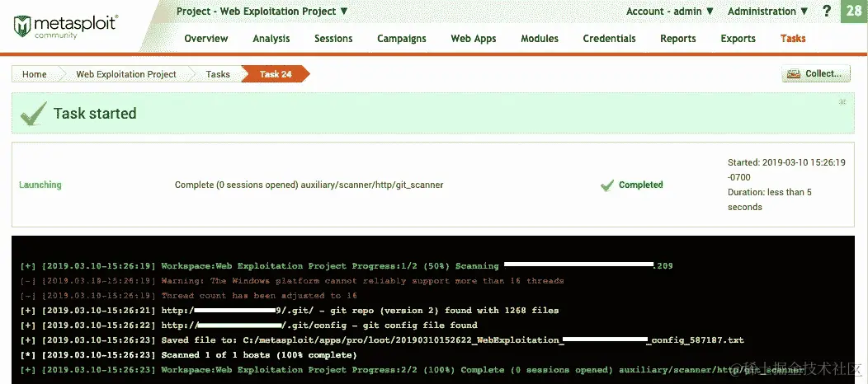The image size is (868, 384).
Task: Open the help question mark icon
Action: pos(827,11)
